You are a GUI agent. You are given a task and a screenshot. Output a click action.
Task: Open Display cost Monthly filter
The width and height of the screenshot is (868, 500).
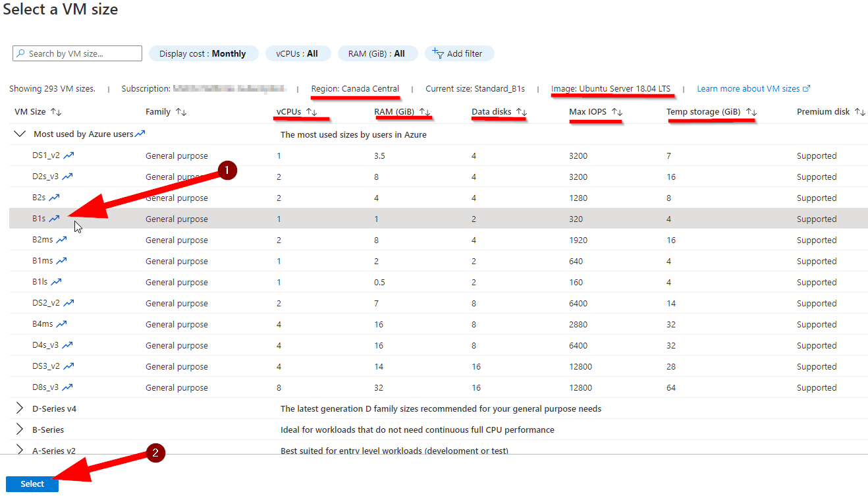tap(203, 53)
